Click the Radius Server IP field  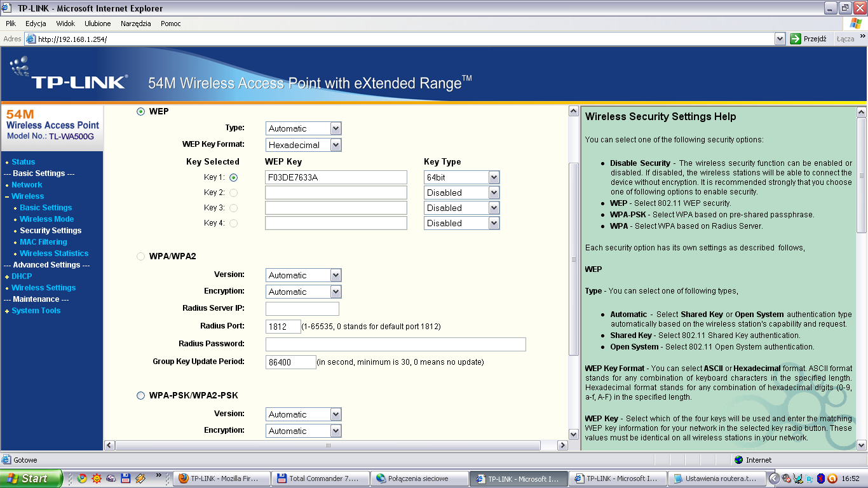click(x=302, y=309)
